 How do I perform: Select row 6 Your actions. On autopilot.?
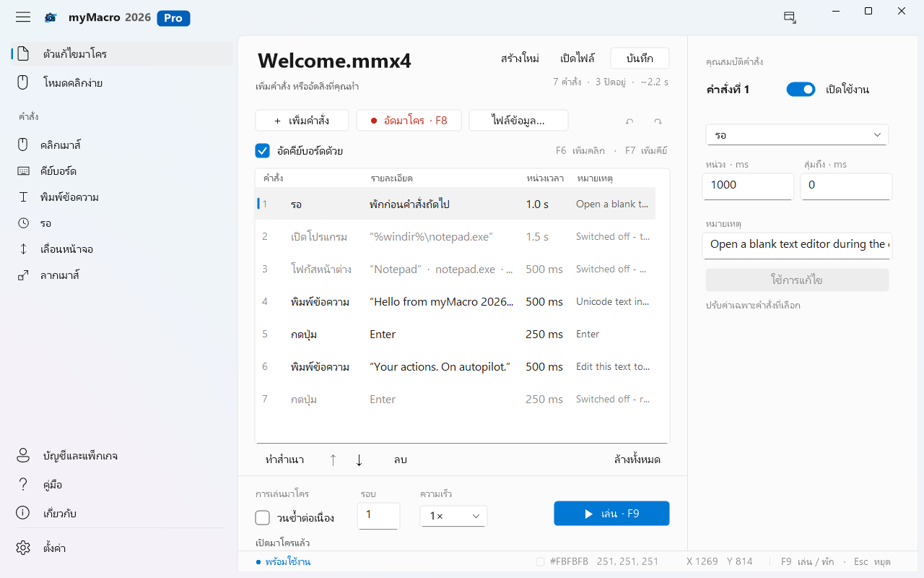point(456,366)
